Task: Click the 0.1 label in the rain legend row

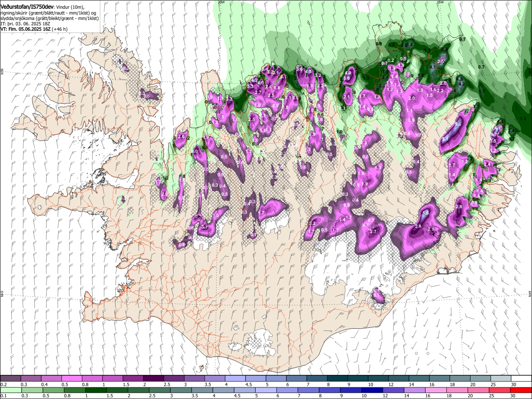Action: (x=4, y=396)
